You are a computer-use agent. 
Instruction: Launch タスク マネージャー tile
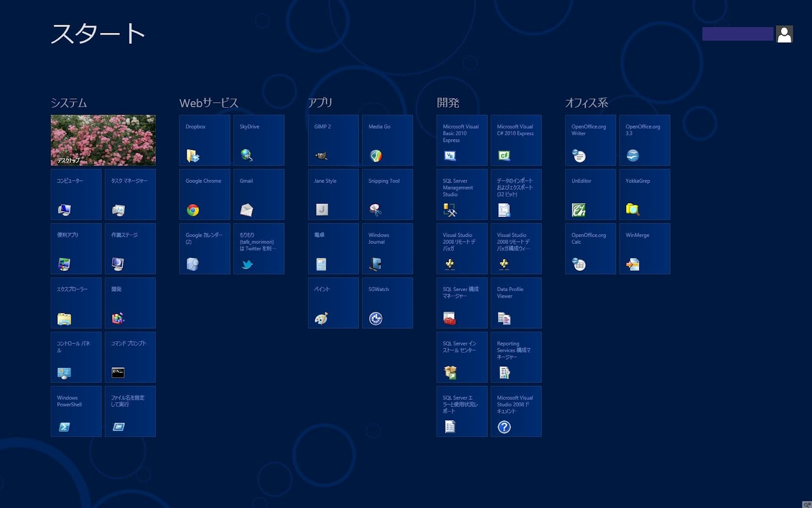pos(130,195)
